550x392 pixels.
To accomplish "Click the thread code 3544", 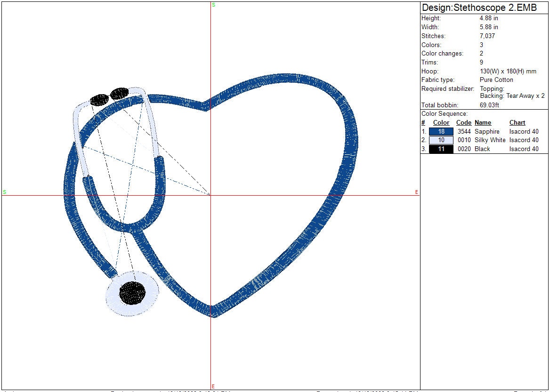I will tap(464, 132).
